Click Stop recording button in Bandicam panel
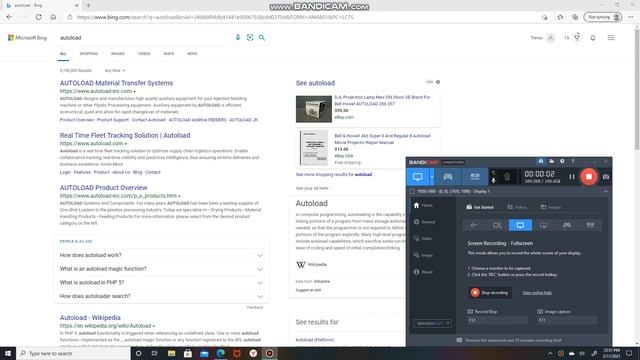 click(489, 293)
